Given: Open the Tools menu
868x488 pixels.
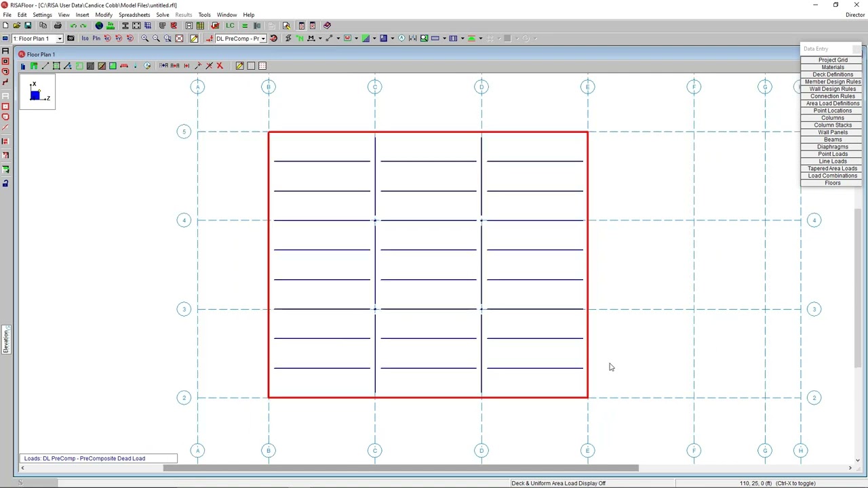Looking at the screenshot, I should click(204, 15).
